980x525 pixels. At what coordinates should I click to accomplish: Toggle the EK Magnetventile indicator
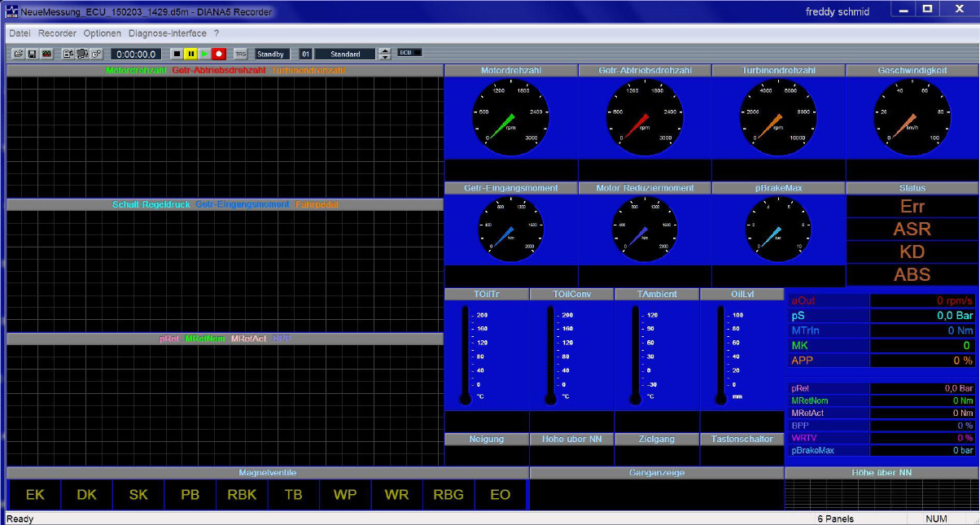[x=35, y=494]
